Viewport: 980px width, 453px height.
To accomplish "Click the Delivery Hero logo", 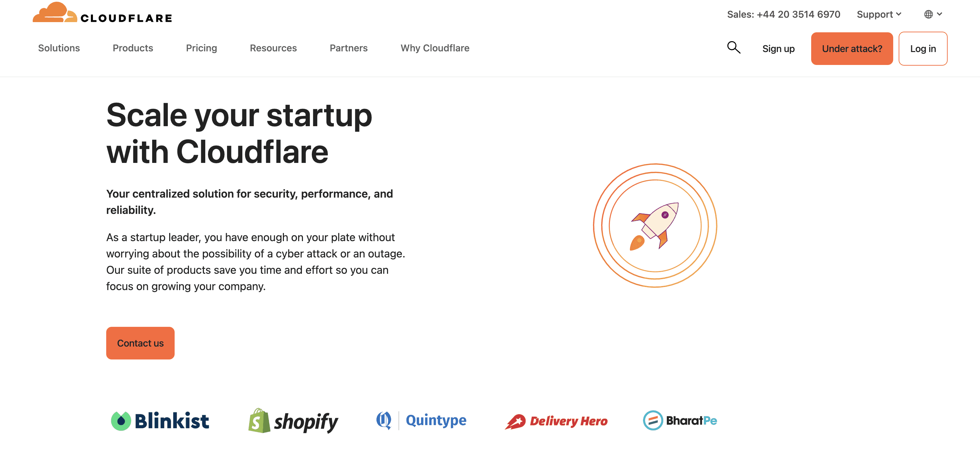I will (x=556, y=421).
